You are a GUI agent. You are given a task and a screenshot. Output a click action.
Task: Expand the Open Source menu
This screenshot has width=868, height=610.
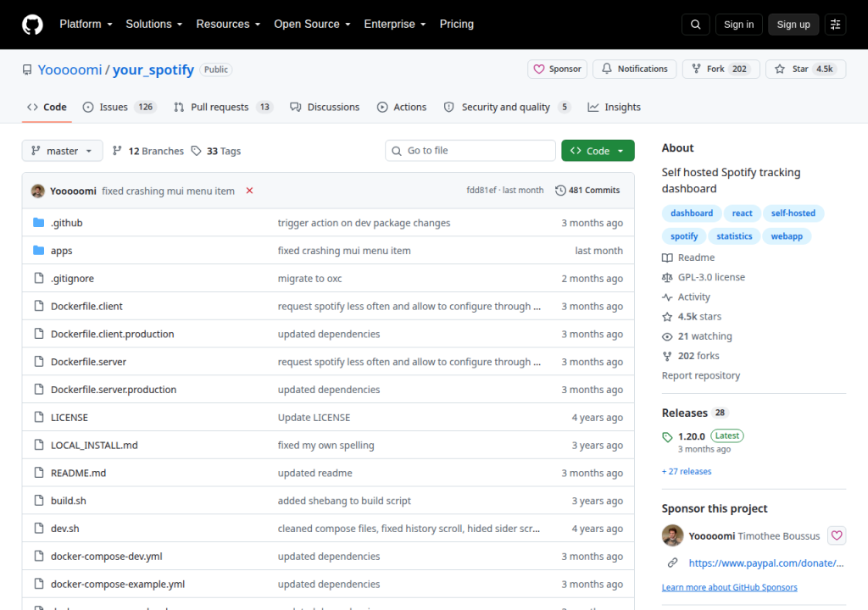312,25
